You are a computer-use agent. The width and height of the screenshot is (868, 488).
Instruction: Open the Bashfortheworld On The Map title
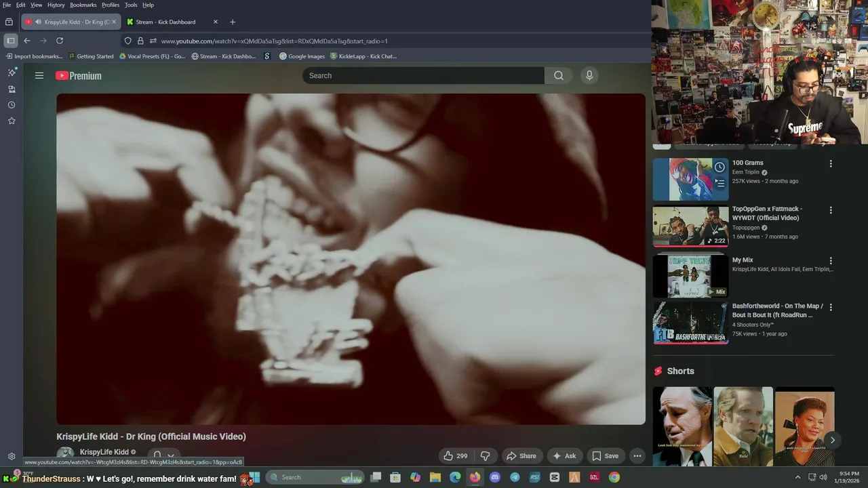pos(778,310)
